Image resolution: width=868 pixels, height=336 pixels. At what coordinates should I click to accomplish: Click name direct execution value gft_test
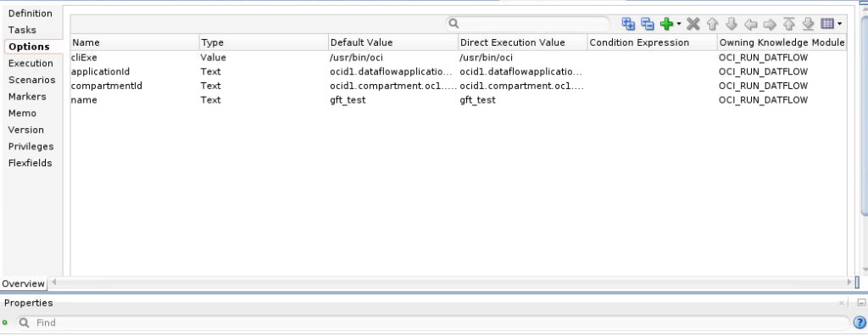point(478,100)
